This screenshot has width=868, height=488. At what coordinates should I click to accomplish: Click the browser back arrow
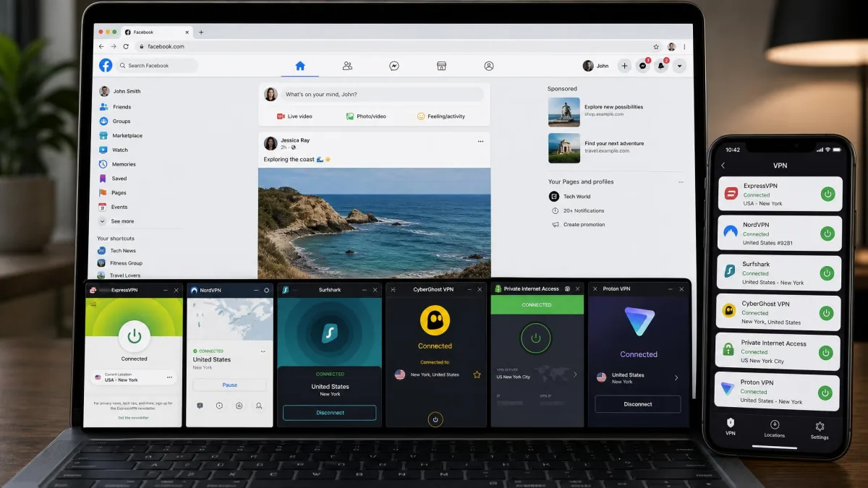coord(102,46)
